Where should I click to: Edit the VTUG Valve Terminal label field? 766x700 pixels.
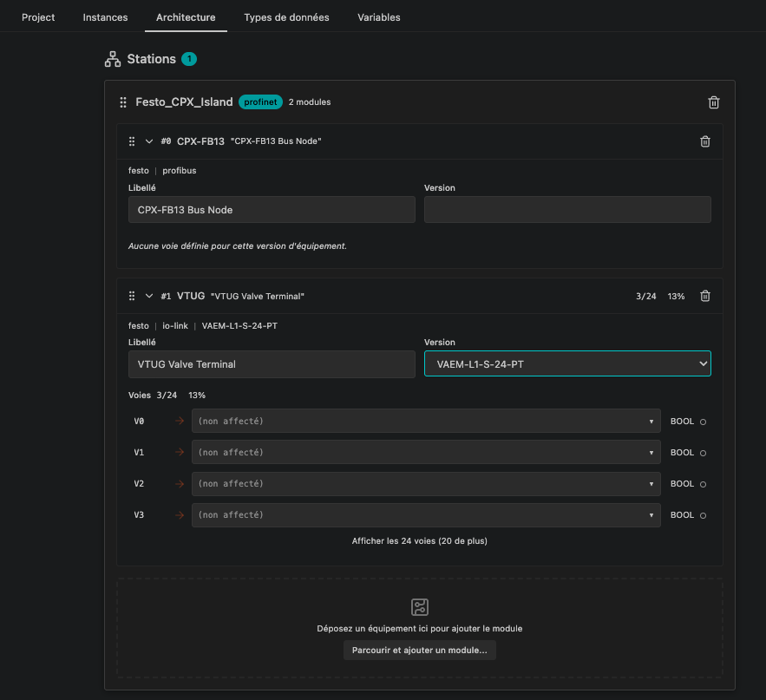[x=272, y=364]
